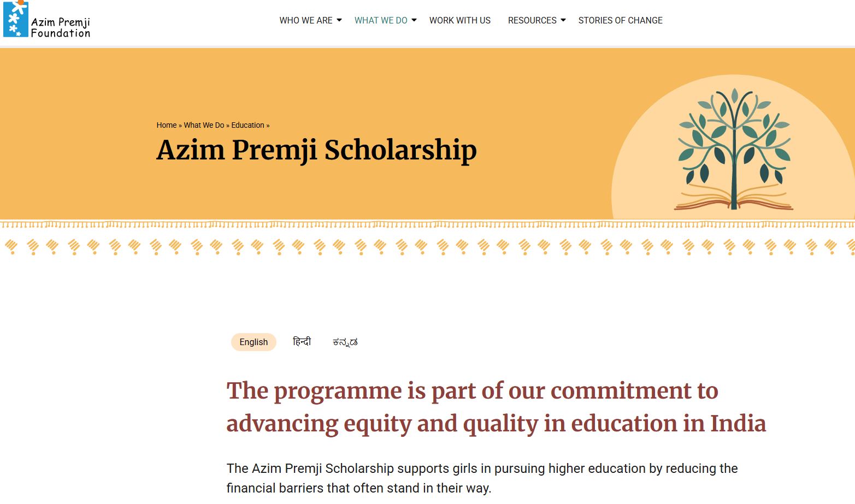Click the Azim Premji Scholarship page title
The width and height of the screenshot is (855, 504).
click(317, 150)
